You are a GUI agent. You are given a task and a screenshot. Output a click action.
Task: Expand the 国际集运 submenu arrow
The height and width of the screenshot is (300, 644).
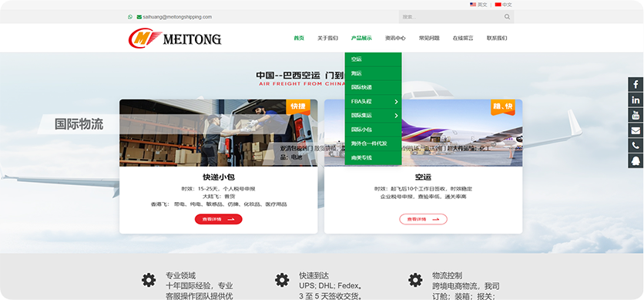tap(397, 116)
